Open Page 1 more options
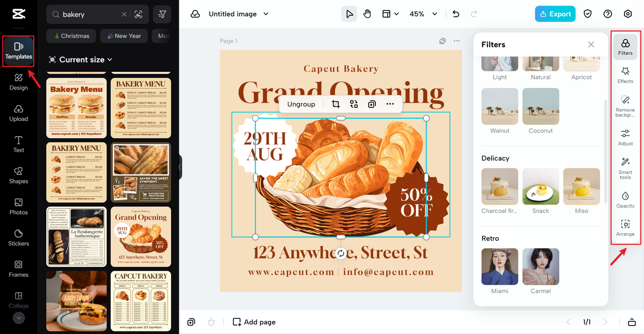 (x=457, y=41)
